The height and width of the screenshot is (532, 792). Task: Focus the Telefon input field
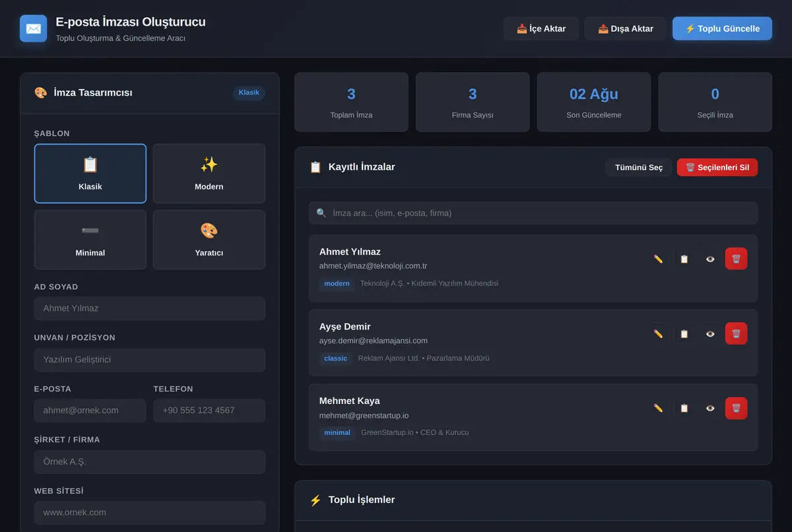pos(209,411)
